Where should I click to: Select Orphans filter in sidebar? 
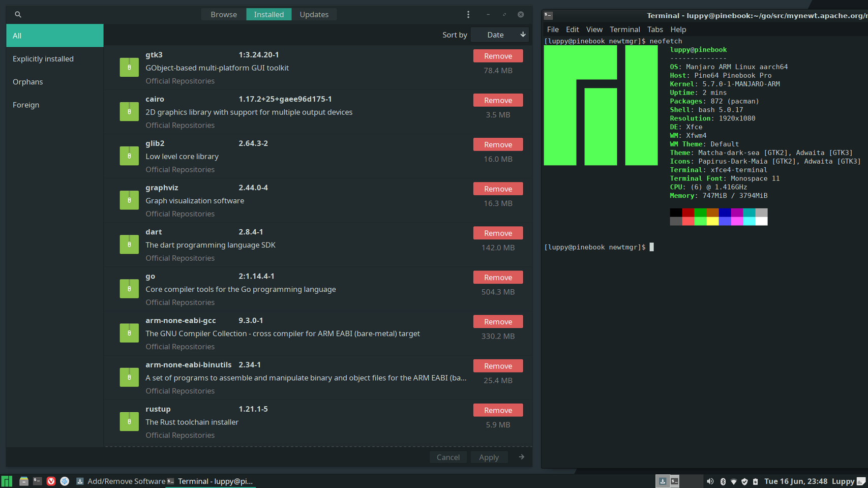point(28,82)
